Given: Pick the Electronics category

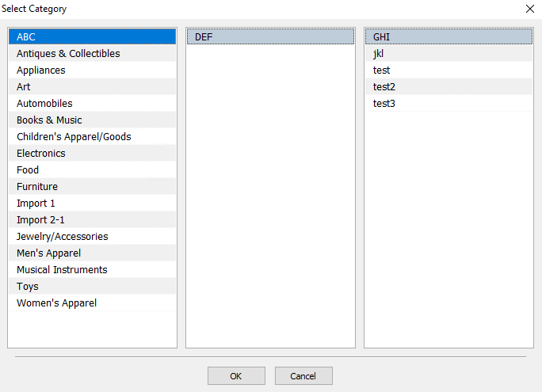Looking at the screenshot, I should click(92, 153).
